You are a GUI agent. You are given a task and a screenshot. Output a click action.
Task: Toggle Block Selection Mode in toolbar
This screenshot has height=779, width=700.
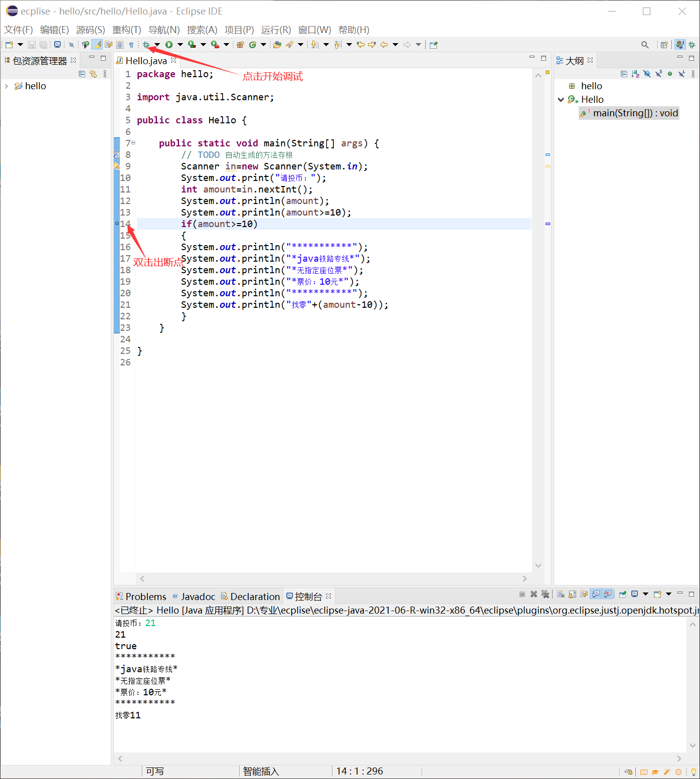tap(120, 45)
